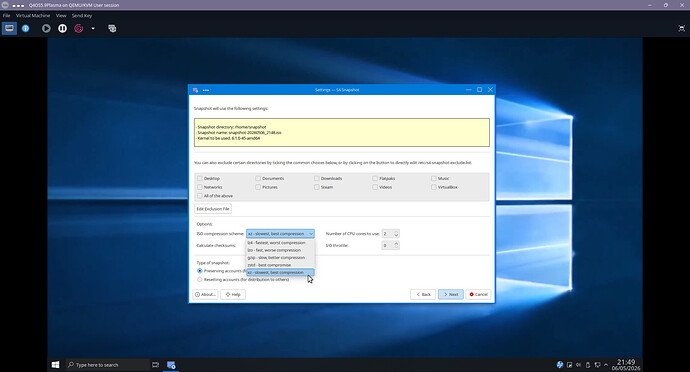Click the removable device tray icon
Screen dimensions: 690x372
588,365
